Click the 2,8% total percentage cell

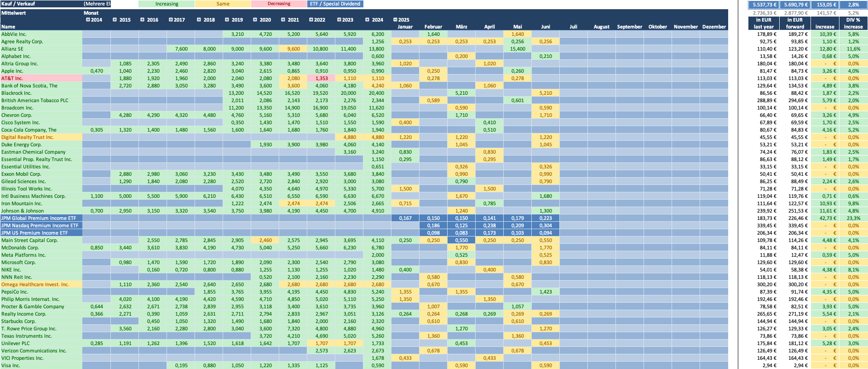click(x=853, y=5)
